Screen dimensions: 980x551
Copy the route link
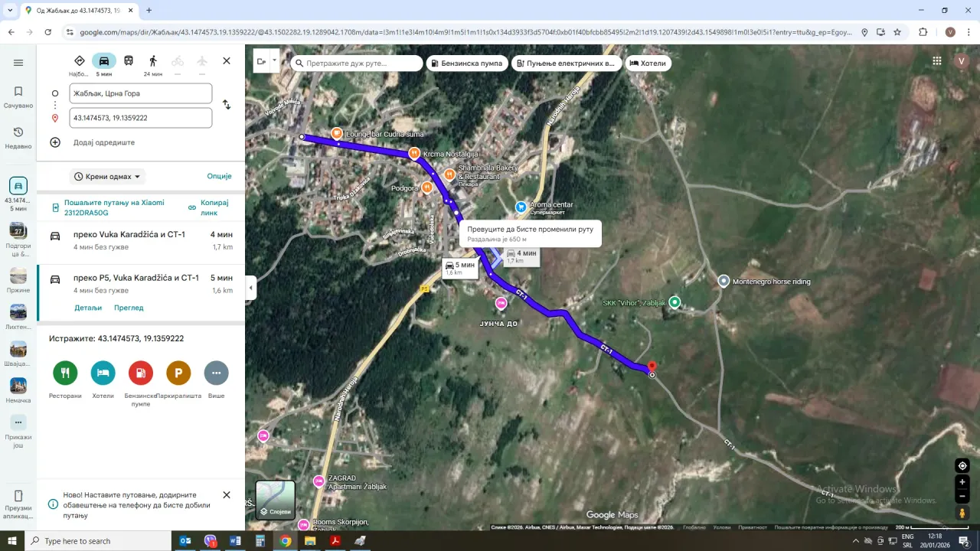pos(208,207)
